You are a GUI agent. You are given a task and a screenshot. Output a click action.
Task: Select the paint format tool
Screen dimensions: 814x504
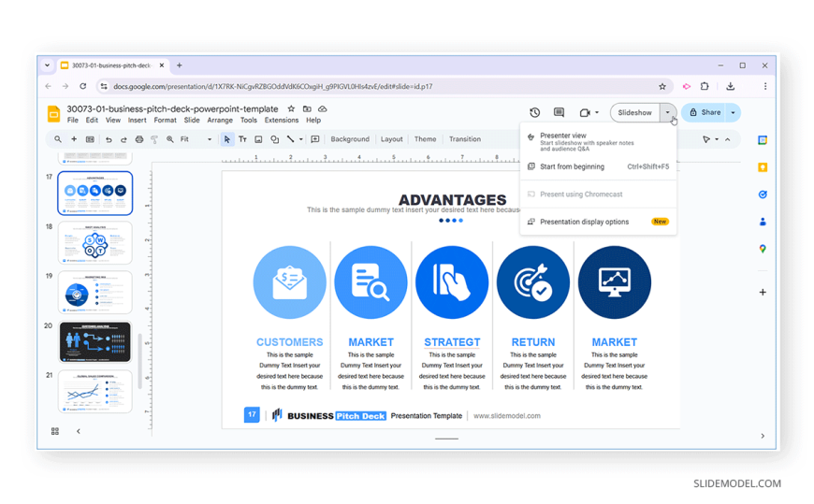pyautogui.click(x=154, y=139)
